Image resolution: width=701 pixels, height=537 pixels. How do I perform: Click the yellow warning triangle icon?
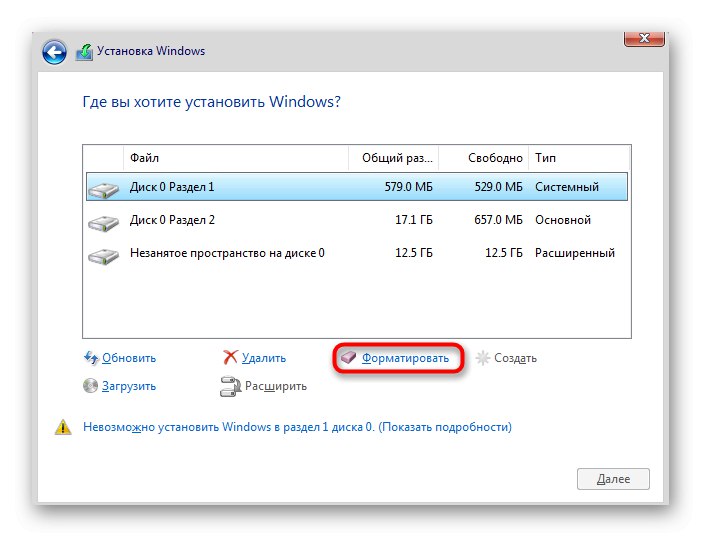point(63,427)
